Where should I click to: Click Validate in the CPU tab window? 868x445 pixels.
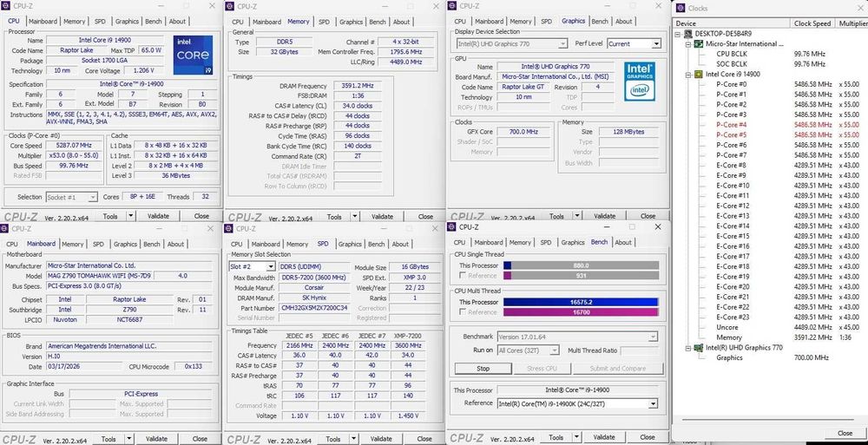pos(158,216)
